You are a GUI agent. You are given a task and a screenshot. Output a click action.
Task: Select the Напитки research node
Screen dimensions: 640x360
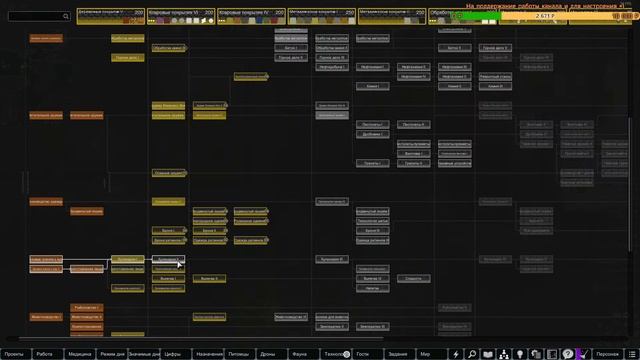pyautogui.click(x=373, y=288)
